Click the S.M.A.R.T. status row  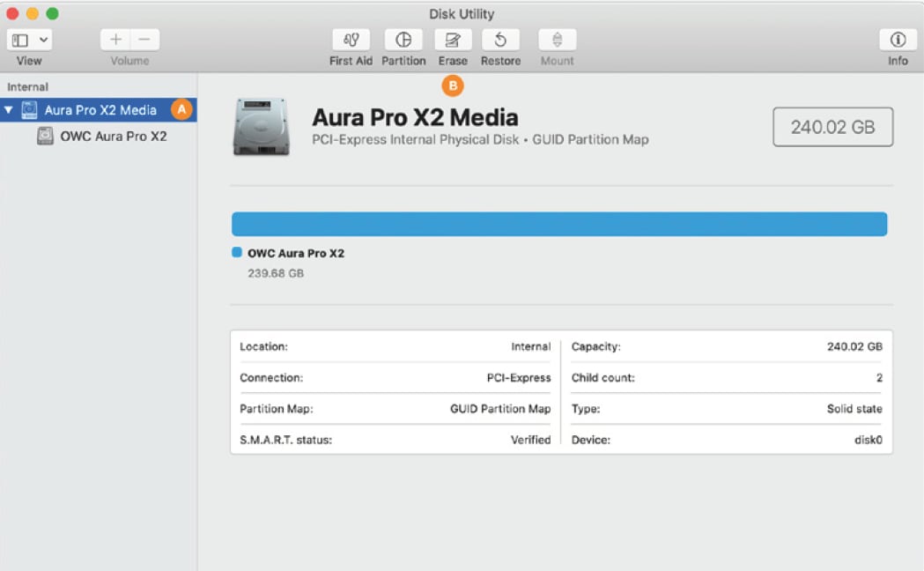tap(395, 440)
